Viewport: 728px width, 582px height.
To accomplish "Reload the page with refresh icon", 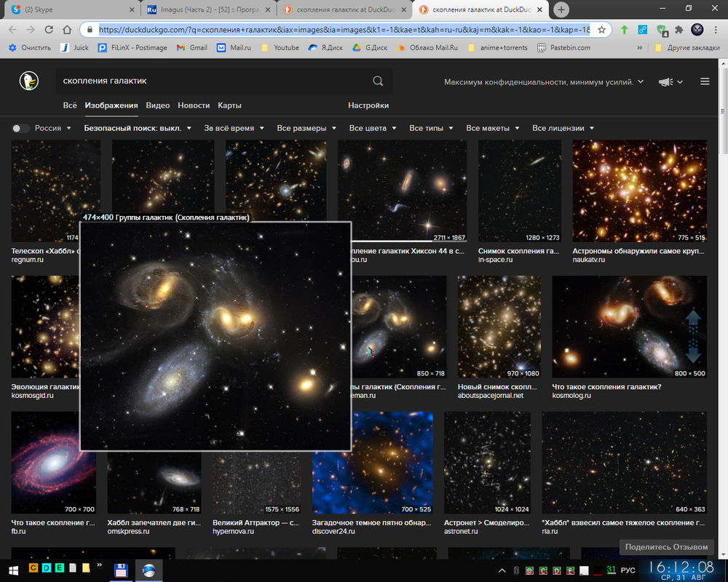I will 49,30.
